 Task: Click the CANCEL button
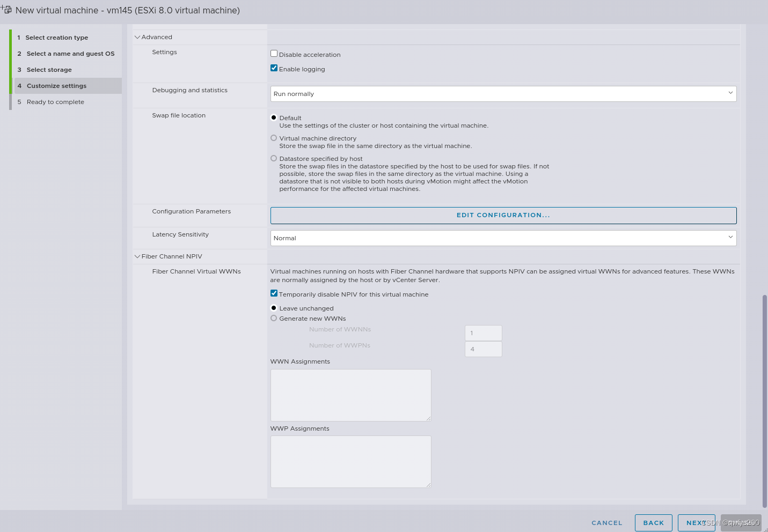point(607,523)
